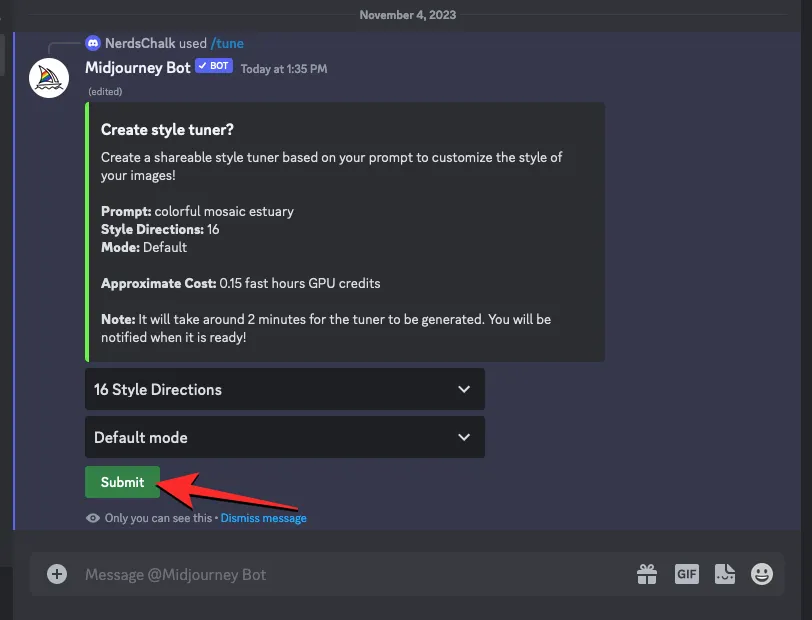
Task: Click the Midjourney Bot sailboat avatar
Action: pos(49,78)
